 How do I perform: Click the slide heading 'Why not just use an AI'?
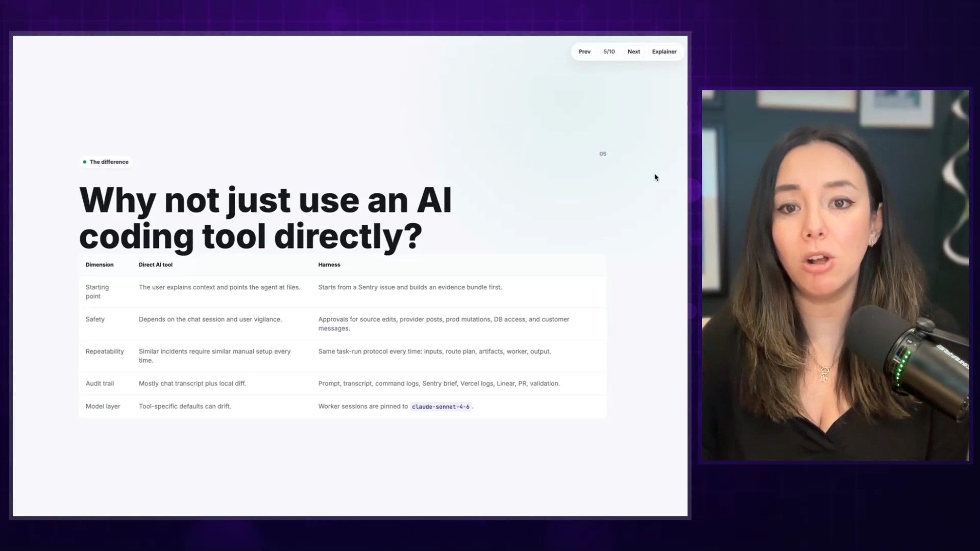pyautogui.click(x=265, y=199)
